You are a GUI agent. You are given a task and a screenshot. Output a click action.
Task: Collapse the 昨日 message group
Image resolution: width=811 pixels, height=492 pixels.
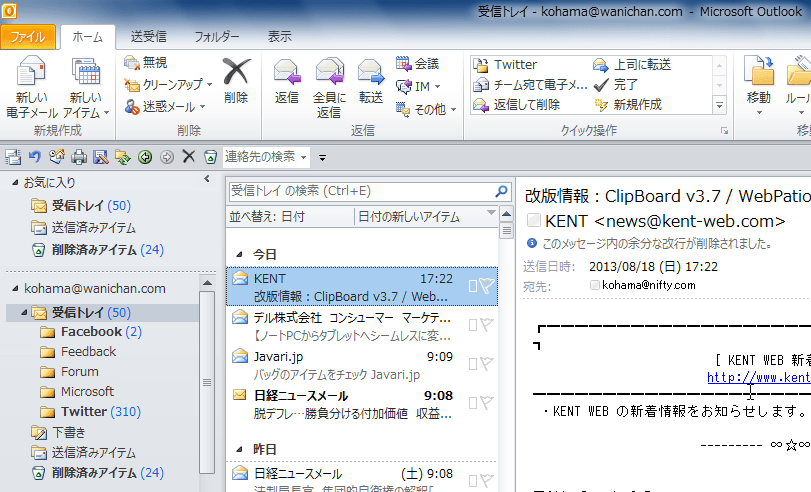tap(239, 450)
